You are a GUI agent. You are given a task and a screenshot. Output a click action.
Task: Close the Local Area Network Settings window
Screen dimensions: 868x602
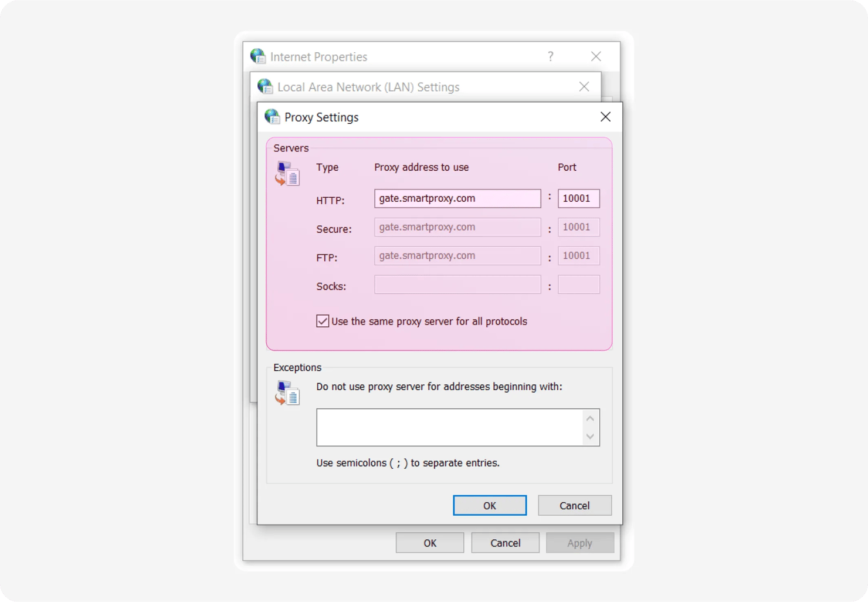(x=584, y=87)
